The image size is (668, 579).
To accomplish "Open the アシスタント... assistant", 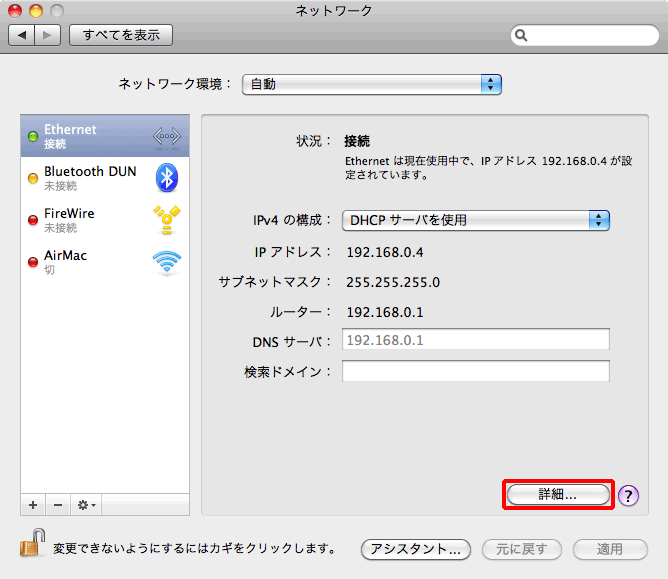I will tap(415, 549).
